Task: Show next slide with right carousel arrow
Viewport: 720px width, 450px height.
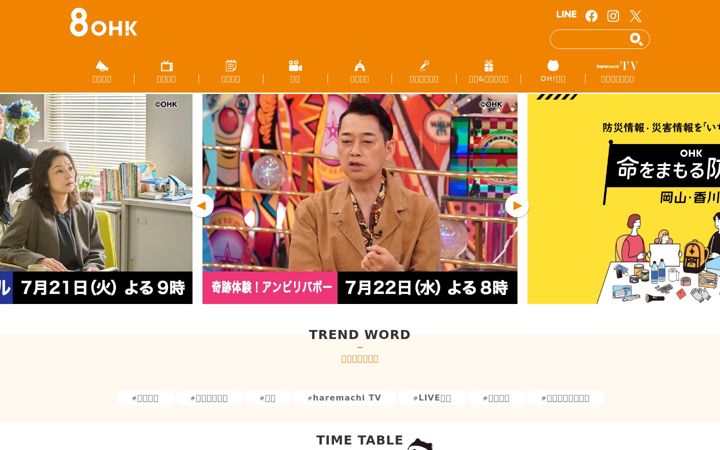Action: coord(517,206)
